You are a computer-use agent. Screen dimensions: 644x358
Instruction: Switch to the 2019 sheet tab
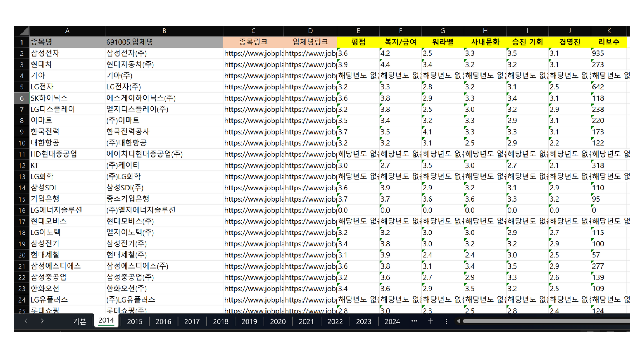click(x=249, y=321)
